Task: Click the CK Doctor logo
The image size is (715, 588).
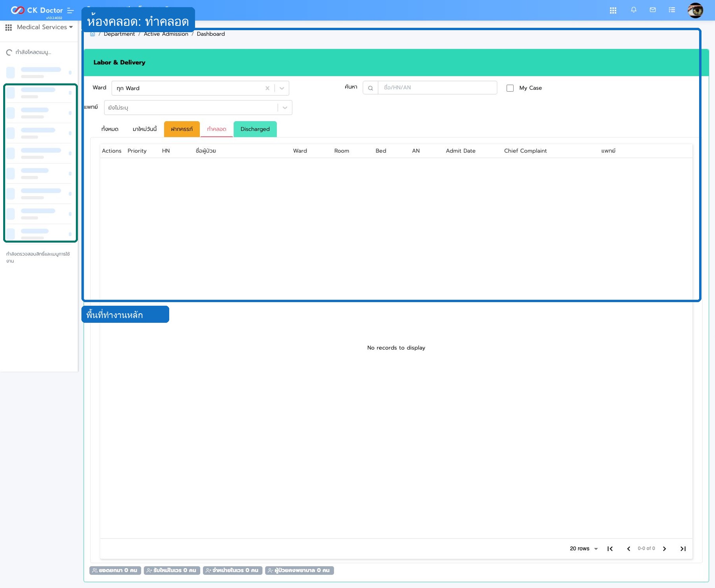Action: pyautogui.click(x=37, y=10)
